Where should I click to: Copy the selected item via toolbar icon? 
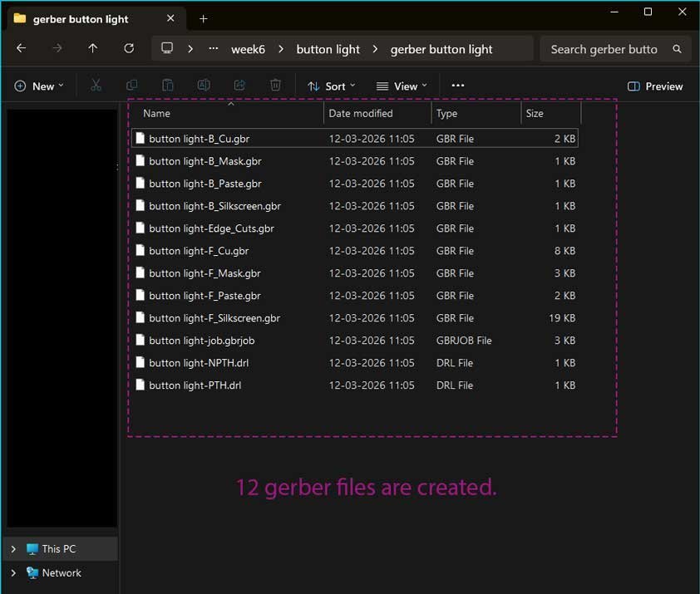[x=132, y=85]
